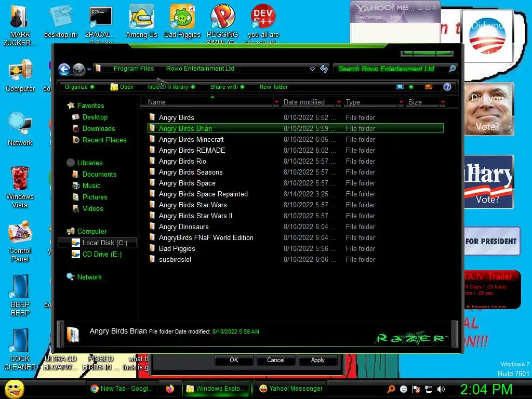Screen dimensions: 532x399
Task: Open the Include in library menu
Action: point(171,87)
